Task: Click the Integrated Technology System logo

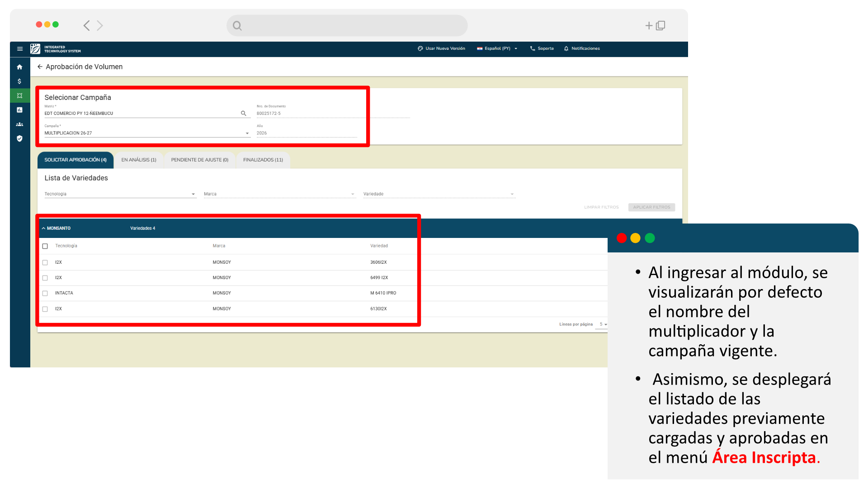Action: (56, 49)
